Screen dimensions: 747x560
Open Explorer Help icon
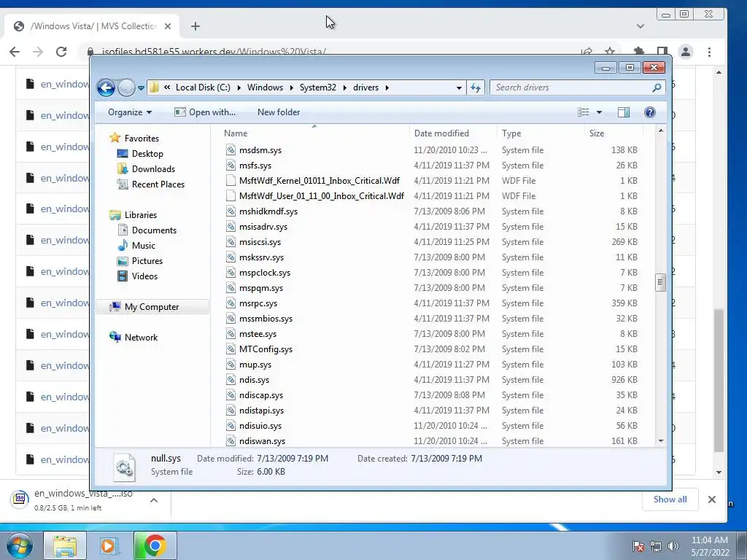click(x=649, y=112)
